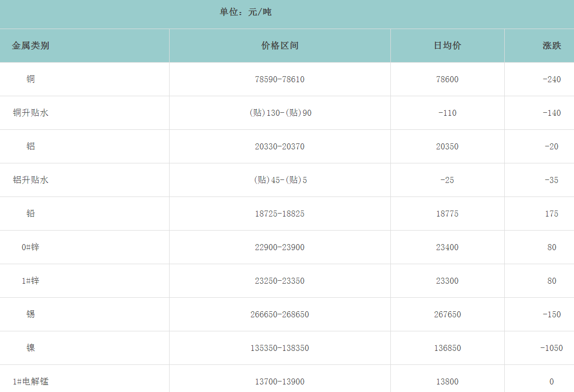Click copper price range 78590-78610

279,79
